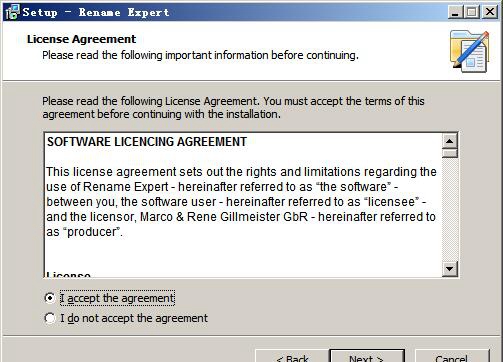503x362 pixels.
Task: Minimize the Setup window
Action: (455, 12)
